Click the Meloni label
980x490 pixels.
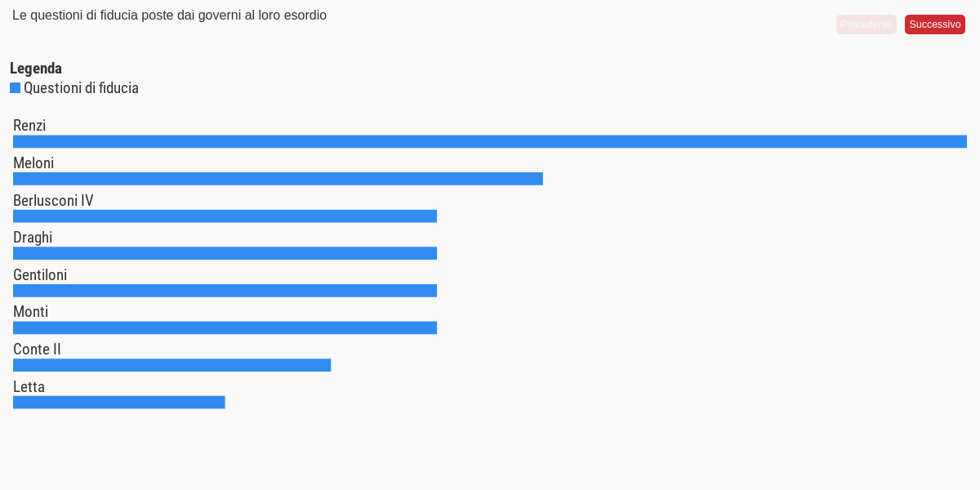click(33, 163)
